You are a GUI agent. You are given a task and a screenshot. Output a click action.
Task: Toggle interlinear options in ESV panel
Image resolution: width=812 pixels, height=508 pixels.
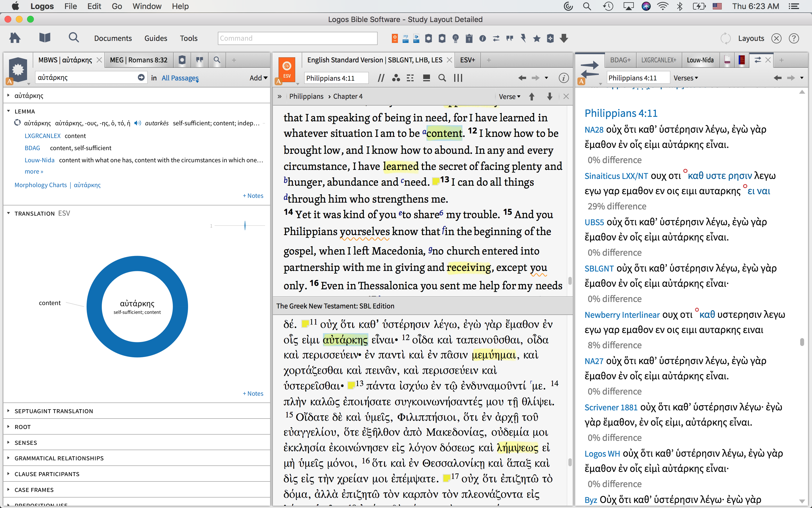click(x=410, y=78)
